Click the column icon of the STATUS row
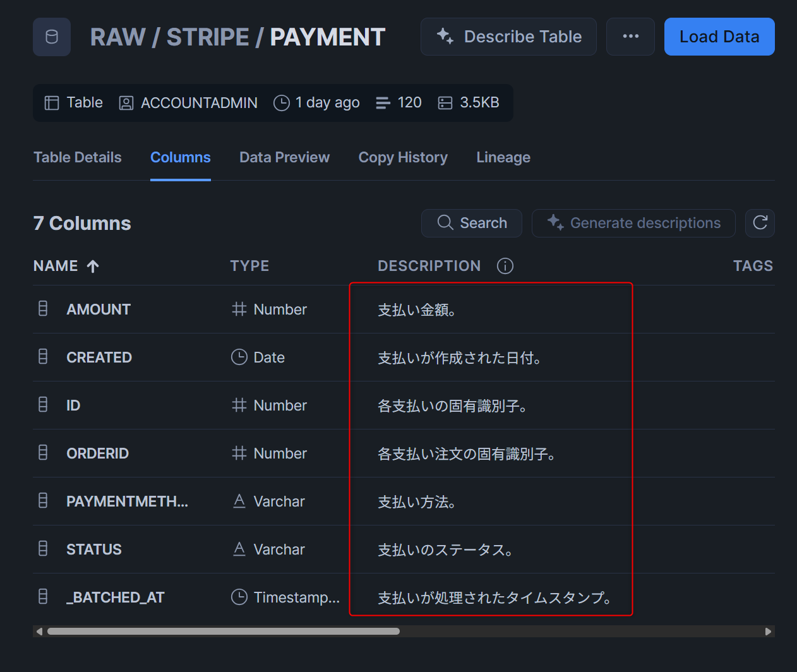Screen dimensions: 797x672 pyautogui.click(x=43, y=549)
